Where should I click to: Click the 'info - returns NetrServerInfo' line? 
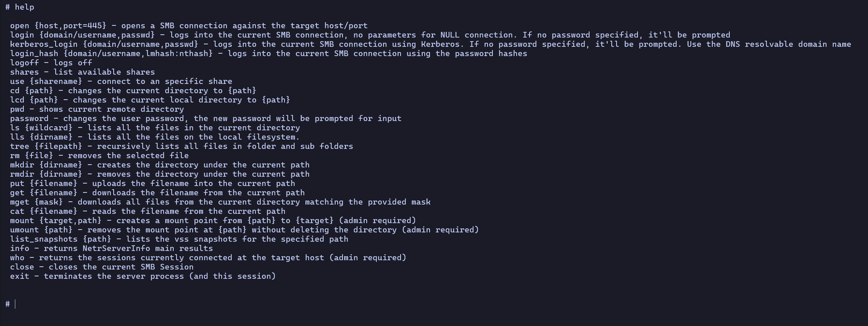[x=111, y=249]
